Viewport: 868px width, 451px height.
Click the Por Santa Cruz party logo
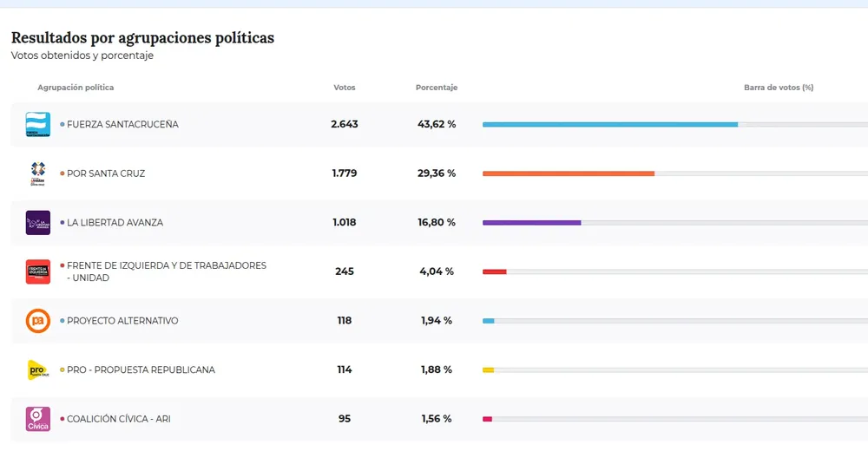point(38,173)
